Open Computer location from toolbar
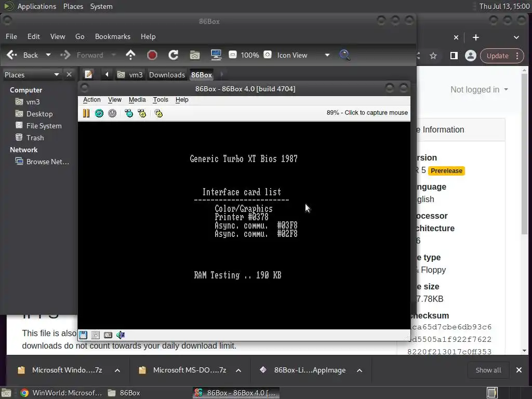This screenshot has width=532, height=399. tap(216, 55)
